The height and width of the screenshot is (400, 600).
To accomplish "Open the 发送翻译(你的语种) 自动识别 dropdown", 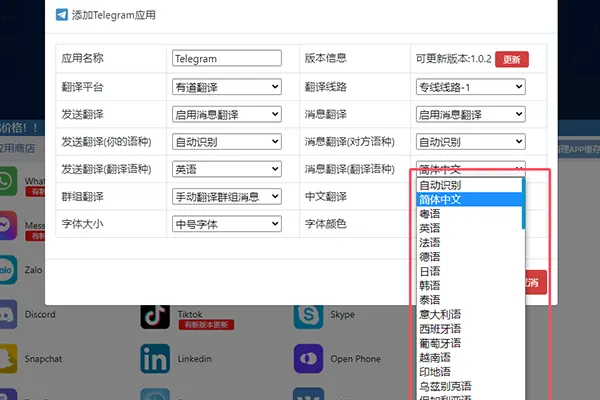I will pyautogui.click(x=227, y=142).
